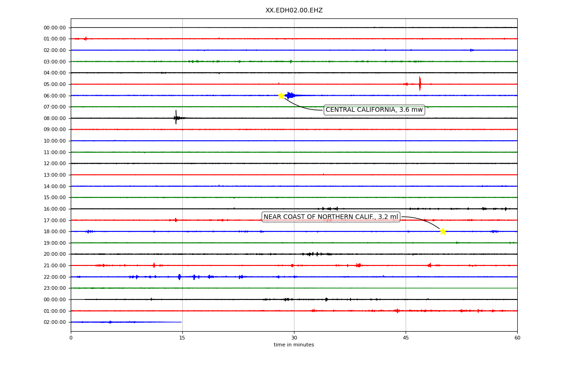This screenshot has height=368, width=588.
Task: Click the 15 tick label on x-axis
Action: pyautogui.click(x=182, y=338)
